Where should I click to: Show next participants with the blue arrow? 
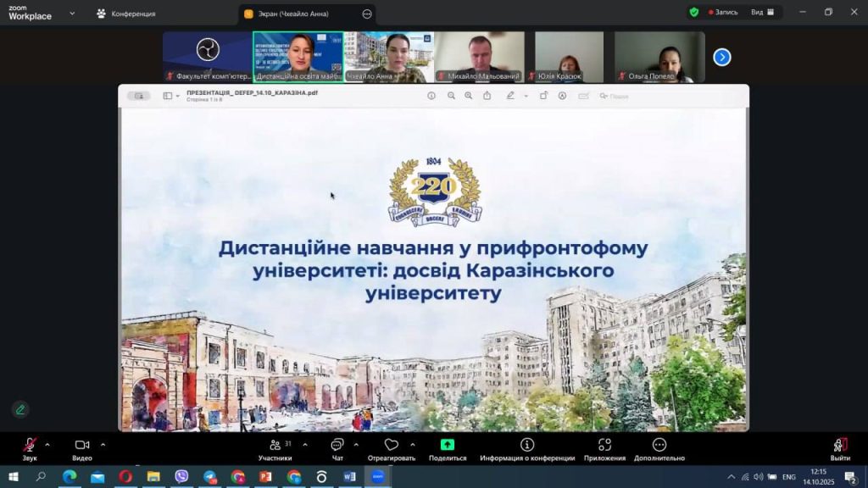tap(721, 57)
